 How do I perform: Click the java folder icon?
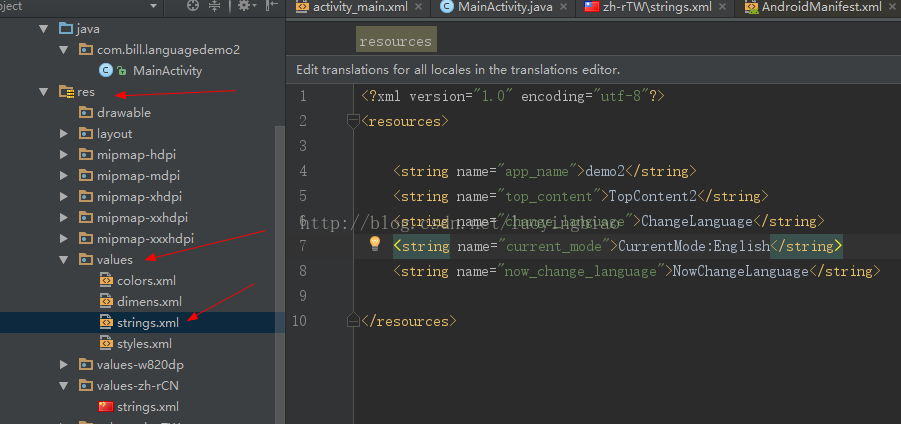click(66, 29)
